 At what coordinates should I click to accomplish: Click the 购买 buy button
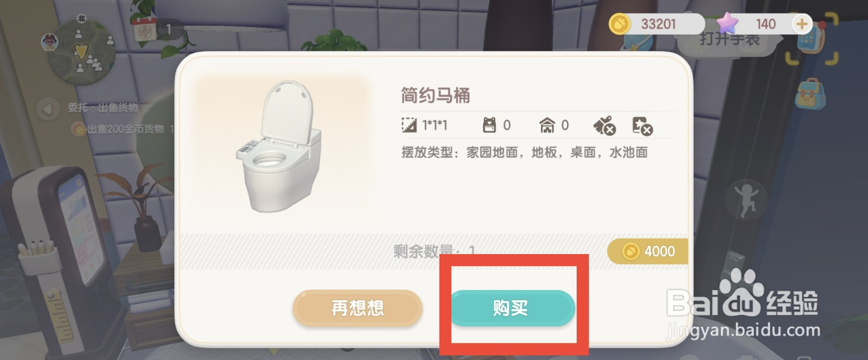click(x=512, y=308)
